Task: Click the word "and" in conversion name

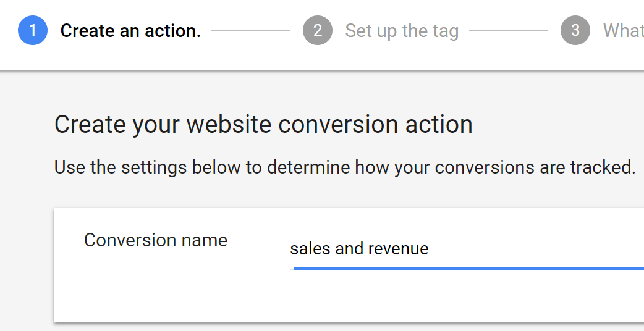Action: 349,249
